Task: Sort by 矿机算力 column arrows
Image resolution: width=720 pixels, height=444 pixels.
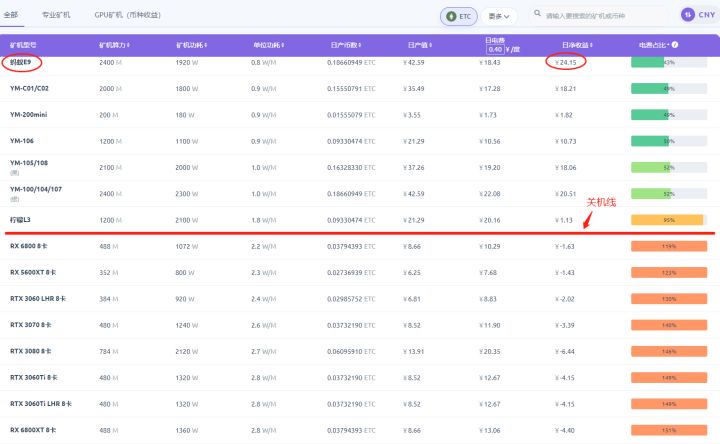Action: [x=128, y=46]
